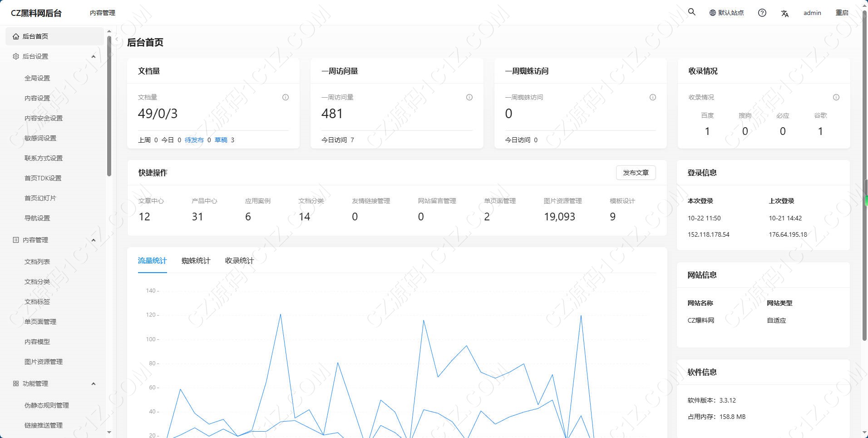Click info icon in 收录情况 card
Screen dimensions: 868x438
coord(836,97)
